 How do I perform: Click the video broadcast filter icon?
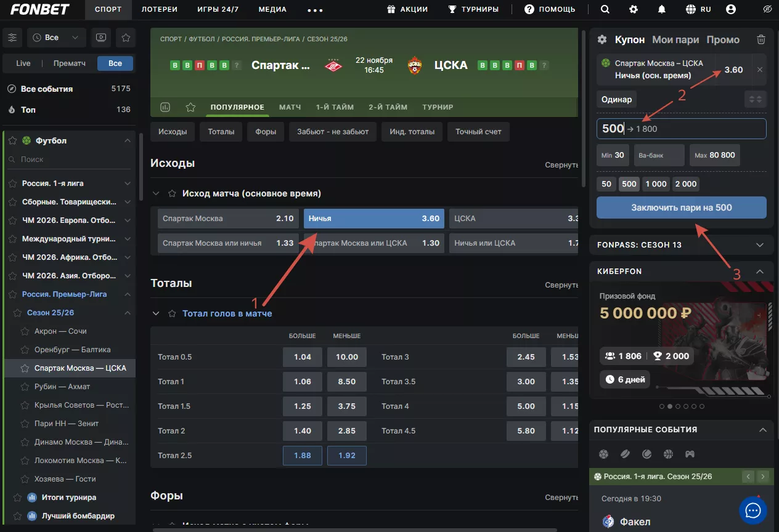[x=100, y=38]
